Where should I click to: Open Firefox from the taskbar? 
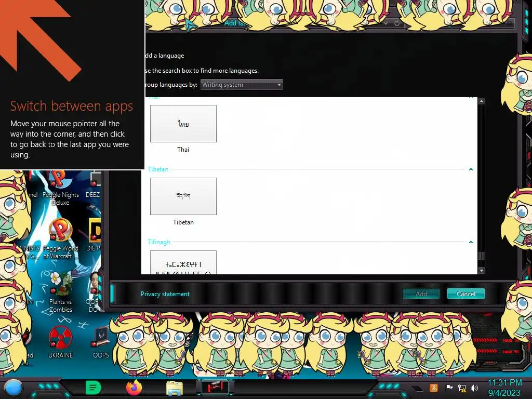click(134, 388)
